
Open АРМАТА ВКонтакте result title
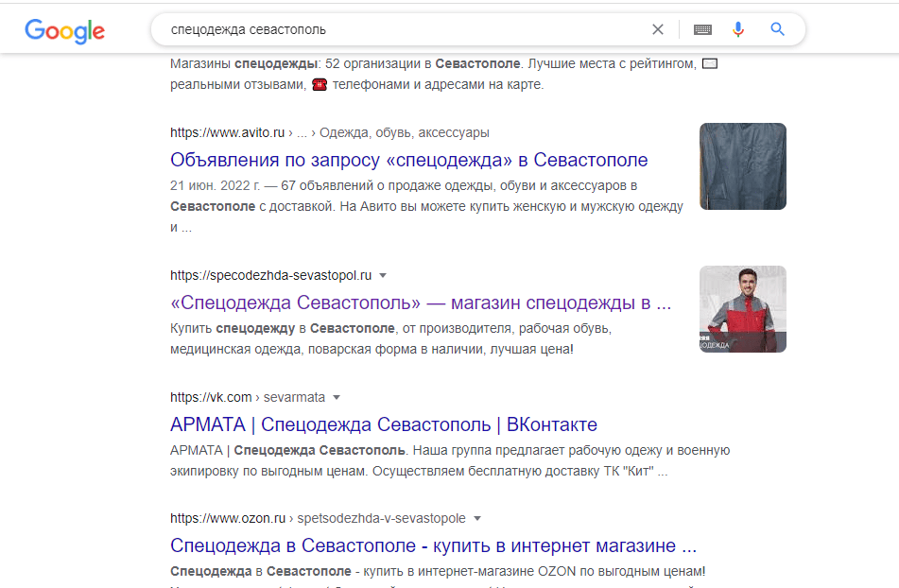(x=383, y=424)
